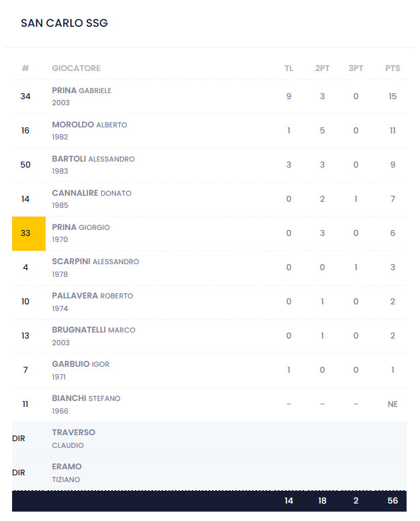
Task: Click the PTS column header
Action: click(392, 68)
